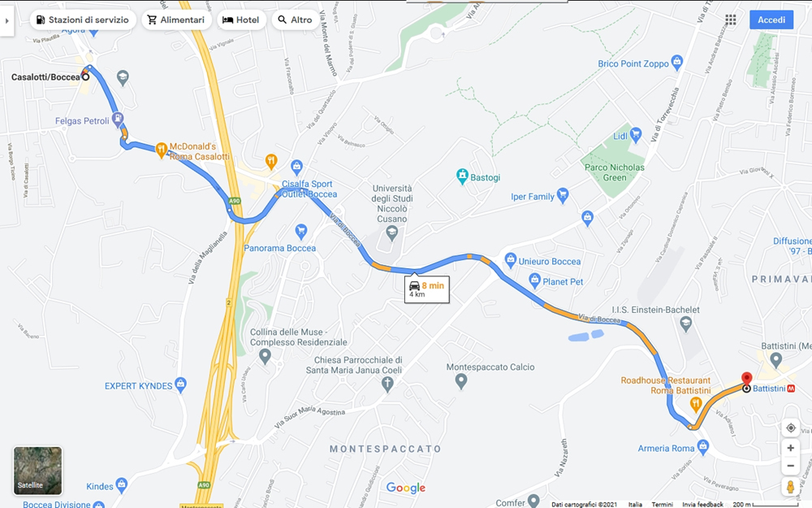The height and width of the screenshot is (508, 812).
Task: Zoom out with the minus button
Action: pos(791,466)
